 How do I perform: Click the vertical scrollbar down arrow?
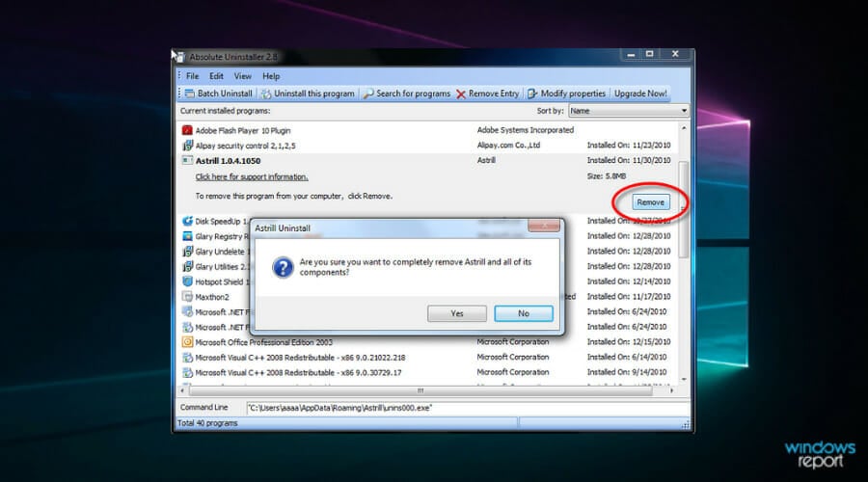point(684,379)
